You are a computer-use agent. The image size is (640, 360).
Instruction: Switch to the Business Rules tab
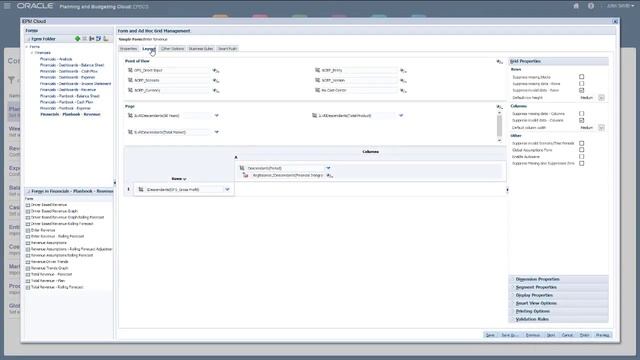pyautogui.click(x=201, y=49)
